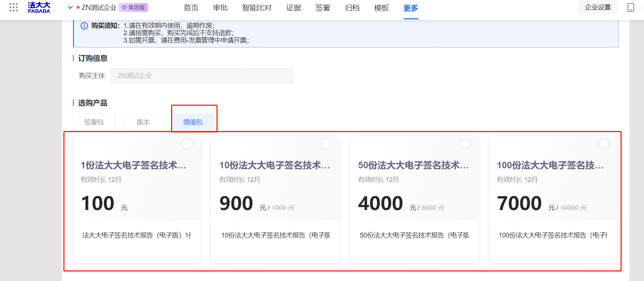Image resolution: width=644 pixels, height=281 pixels.
Task: Click the 4000 price text
Action: point(381,203)
